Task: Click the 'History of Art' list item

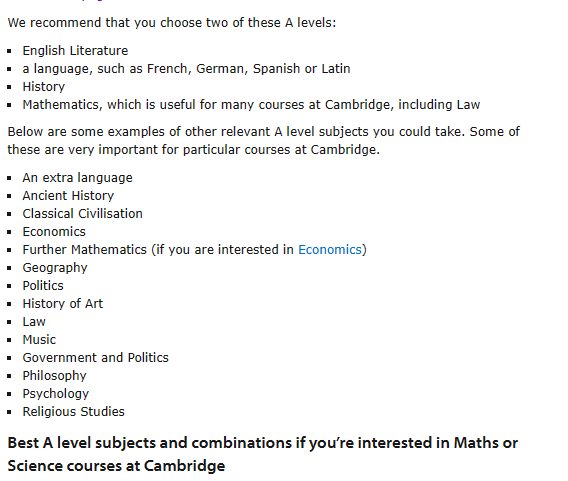Action: pos(63,304)
